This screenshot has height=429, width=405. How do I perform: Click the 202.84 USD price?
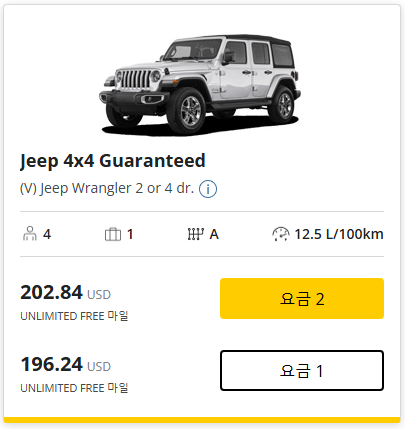point(65,293)
